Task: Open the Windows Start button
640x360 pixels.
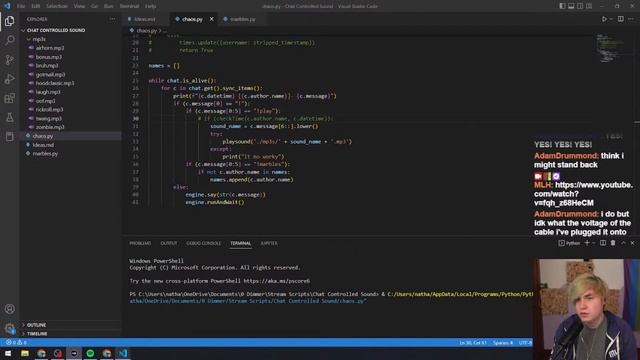Action: click(x=8, y=353)
